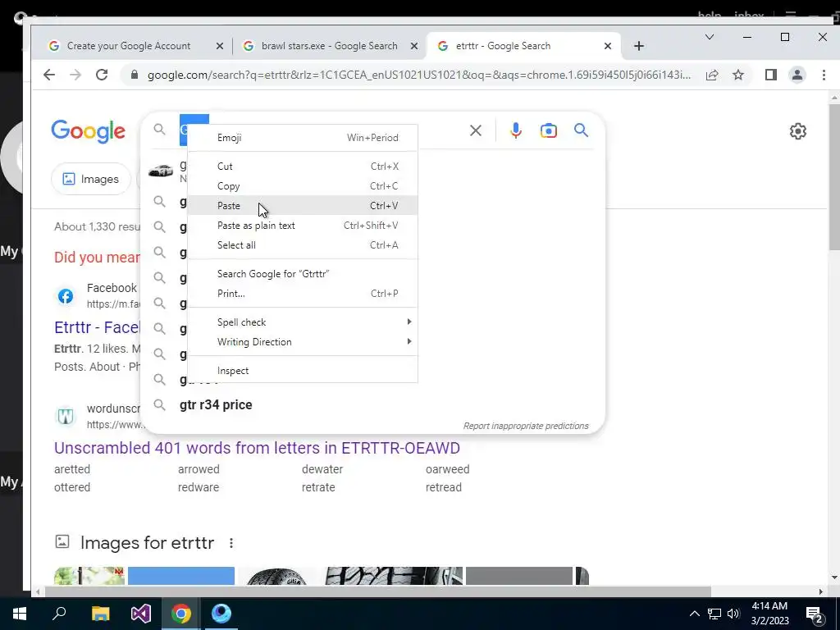Open File Explorer from taskbar

[x=100, y=614]
